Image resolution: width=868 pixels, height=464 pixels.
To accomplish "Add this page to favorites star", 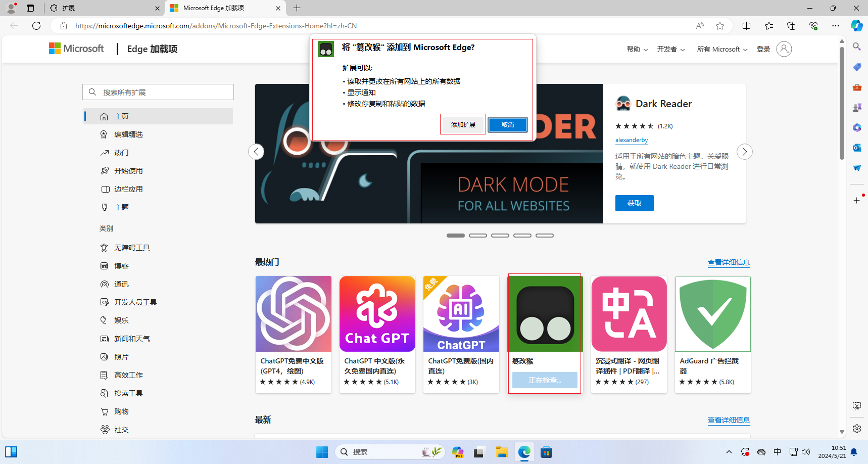I will pyautogui.click(x=719, y=26).
